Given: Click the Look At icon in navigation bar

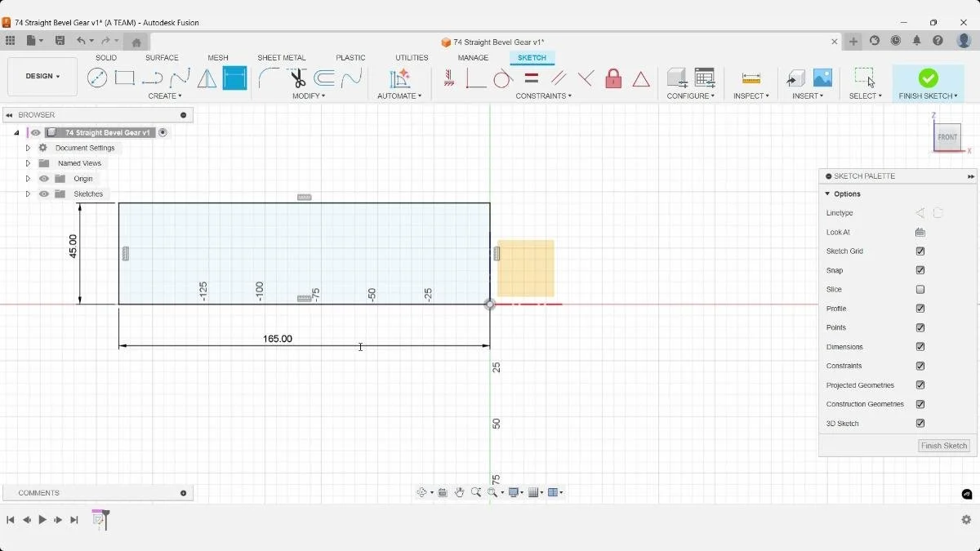Looking at the screenshot, I should 443,492.
